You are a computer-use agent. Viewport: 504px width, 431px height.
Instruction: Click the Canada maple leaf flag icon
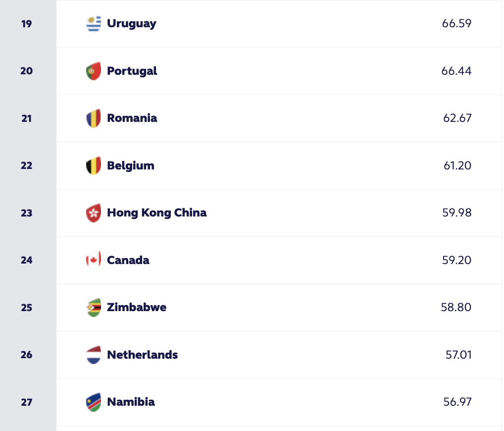click(x=94, y=260)
